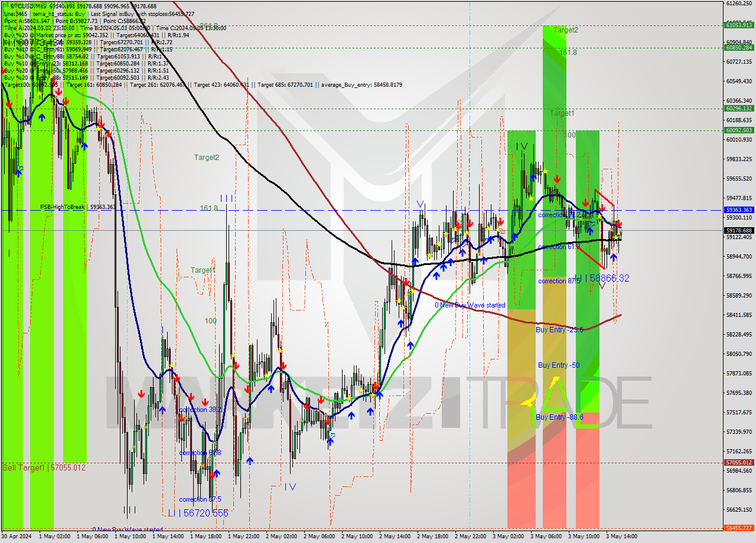The width and height of the screenshot is (756, 543).
Task: Click the I I | 56720.555 wave label
Action: [197, 513]
